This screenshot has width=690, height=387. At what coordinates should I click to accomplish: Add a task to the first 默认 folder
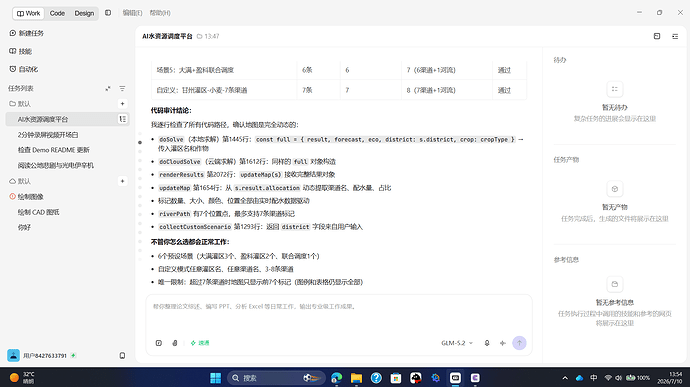122,104
